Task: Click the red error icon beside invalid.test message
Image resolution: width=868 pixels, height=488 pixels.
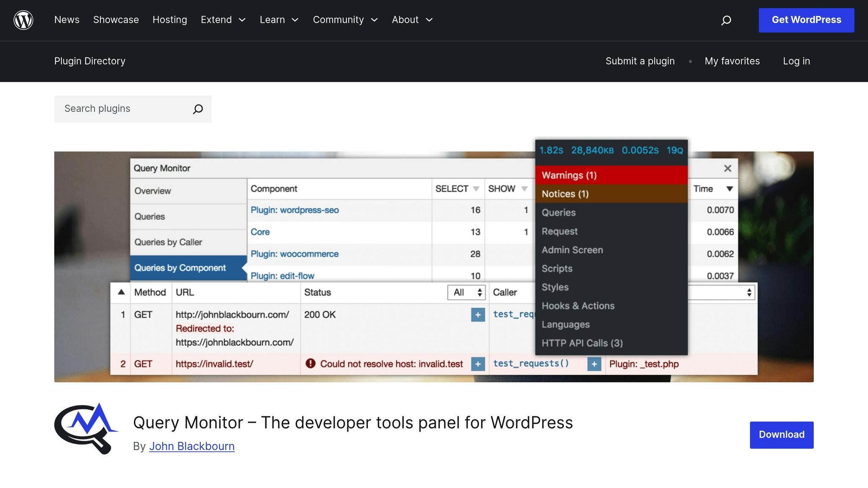Action: point(311,363)
